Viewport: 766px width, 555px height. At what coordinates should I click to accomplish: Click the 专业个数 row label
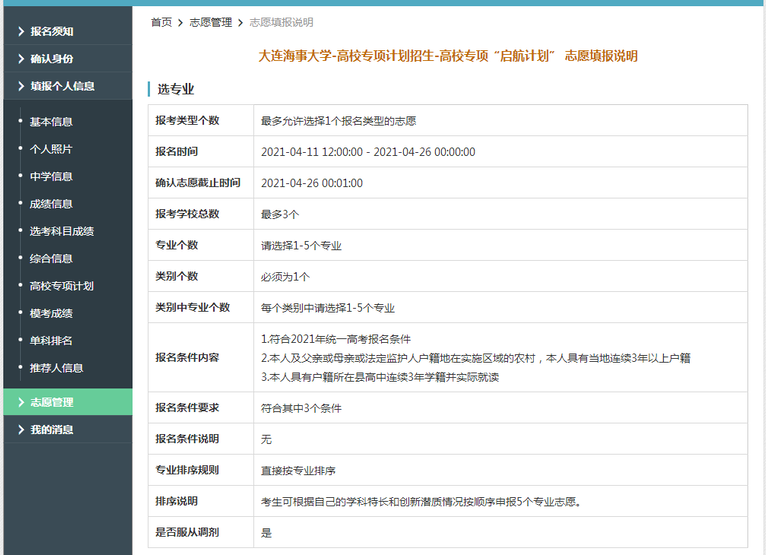coord(176,245)
